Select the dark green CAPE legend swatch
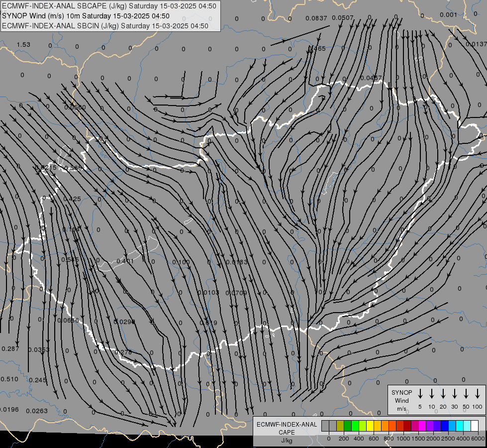This screenshot has width=487, height=448. click(x=348, y=426)
